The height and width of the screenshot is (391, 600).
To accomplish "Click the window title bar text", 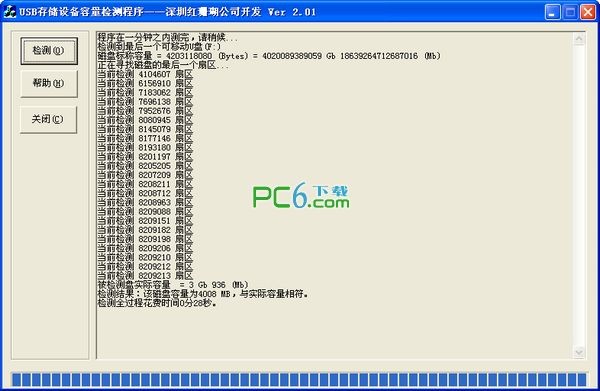I will [168, 12].
